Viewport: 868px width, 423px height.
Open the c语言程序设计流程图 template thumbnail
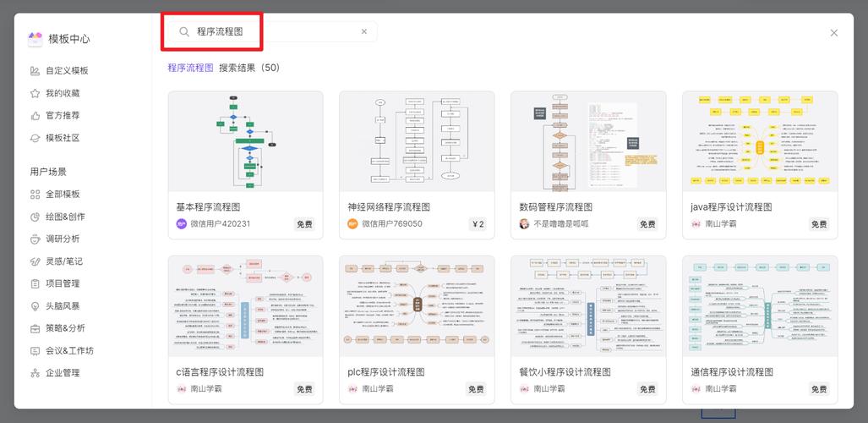click(245, 306)
